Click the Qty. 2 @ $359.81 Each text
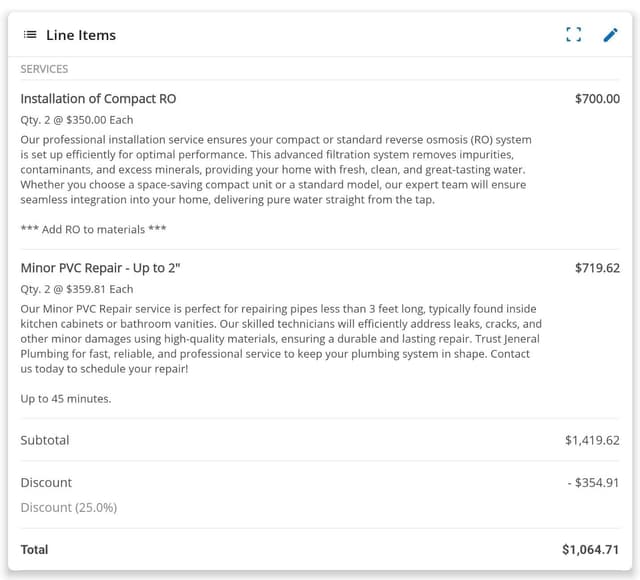 77,289
